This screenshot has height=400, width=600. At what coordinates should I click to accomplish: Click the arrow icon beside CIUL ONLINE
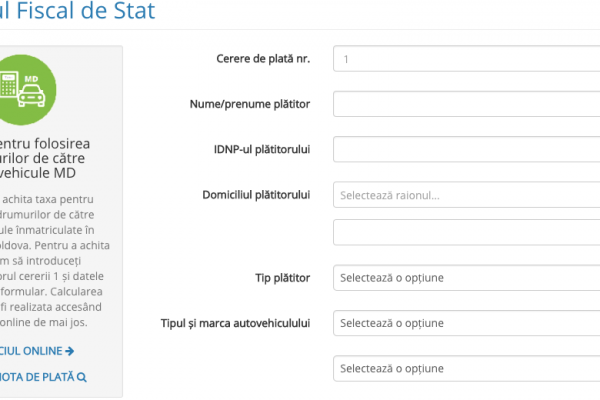[70, 351]
